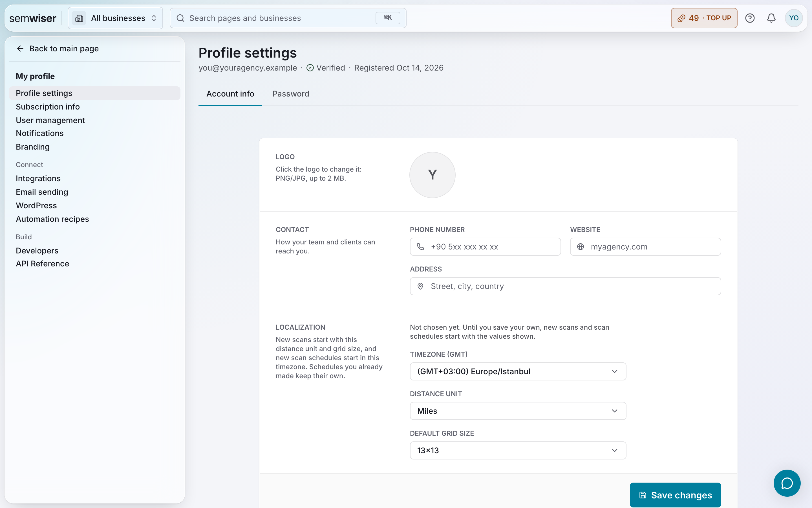Viewport: 812px width, 508px height.
Task: Click the search magnifier icon
Action: click(180, 18)
